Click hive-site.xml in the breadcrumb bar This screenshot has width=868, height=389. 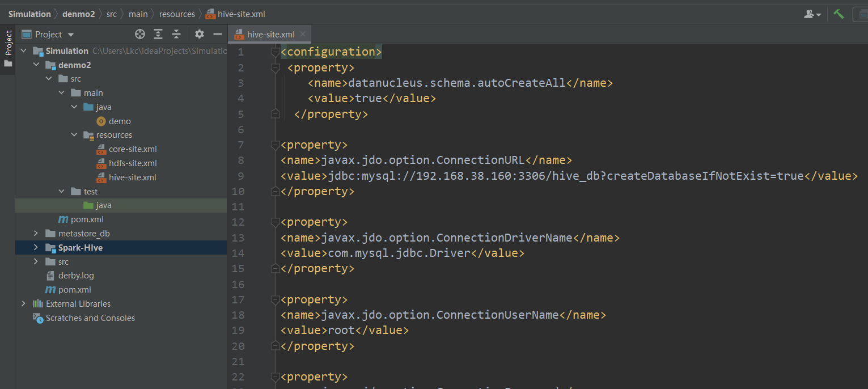(235, 14)
